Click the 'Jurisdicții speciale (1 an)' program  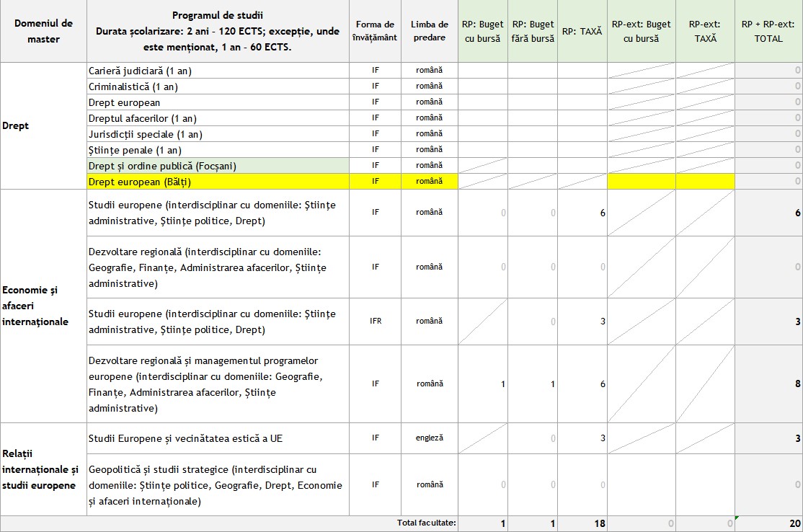click(218, 134)
